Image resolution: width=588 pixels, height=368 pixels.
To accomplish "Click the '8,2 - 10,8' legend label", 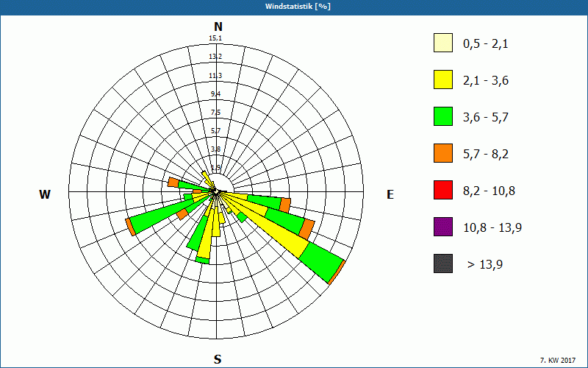I will (489, 191).
